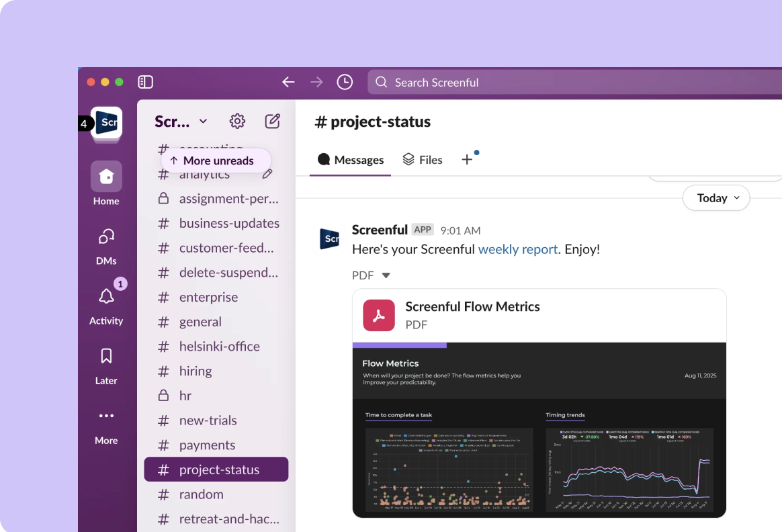782x532 pixels.
Task: Open the general channel
Action: 216,322
